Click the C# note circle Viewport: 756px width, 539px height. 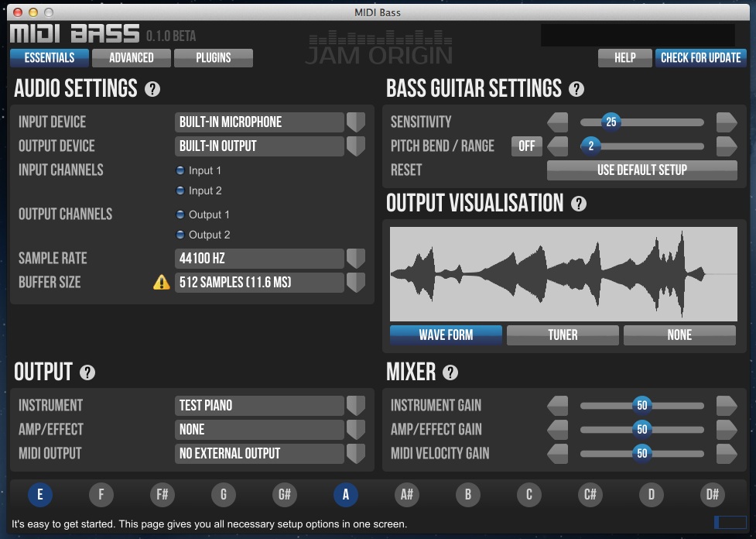(x=590, y=495)
